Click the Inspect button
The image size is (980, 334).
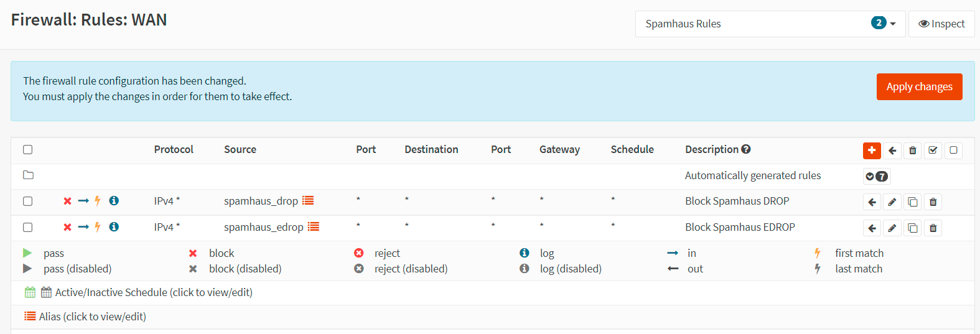[941, 24]
